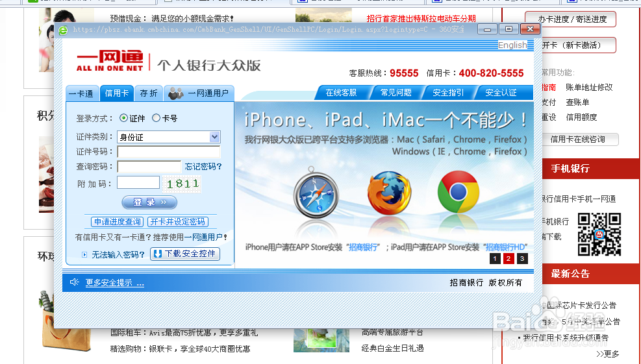Open 账单地址修改 link on background page
Image resolution: width=641 pixels, height=364 pixels.
coord(589,87)
